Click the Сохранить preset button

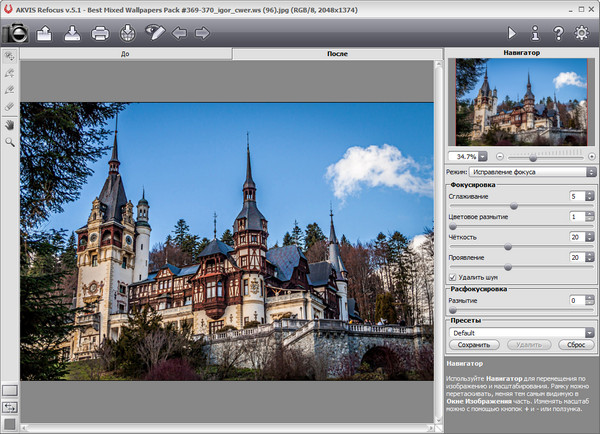pos(474,345)
